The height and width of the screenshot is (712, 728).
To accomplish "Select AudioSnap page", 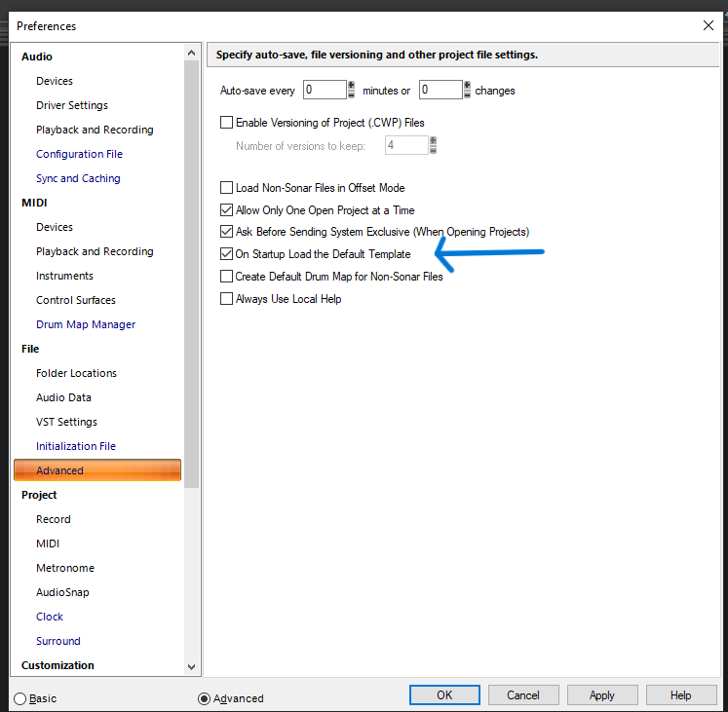I will [62, 592].
